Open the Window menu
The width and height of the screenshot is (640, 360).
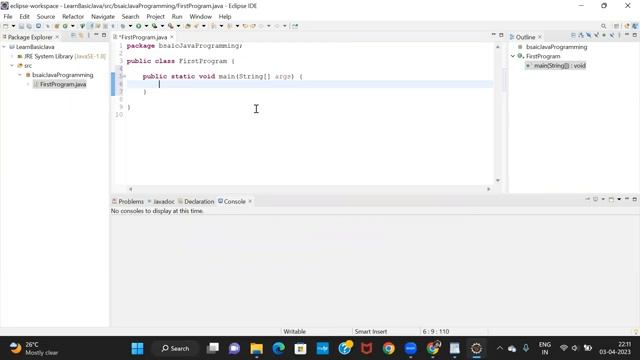coord(200,17)
